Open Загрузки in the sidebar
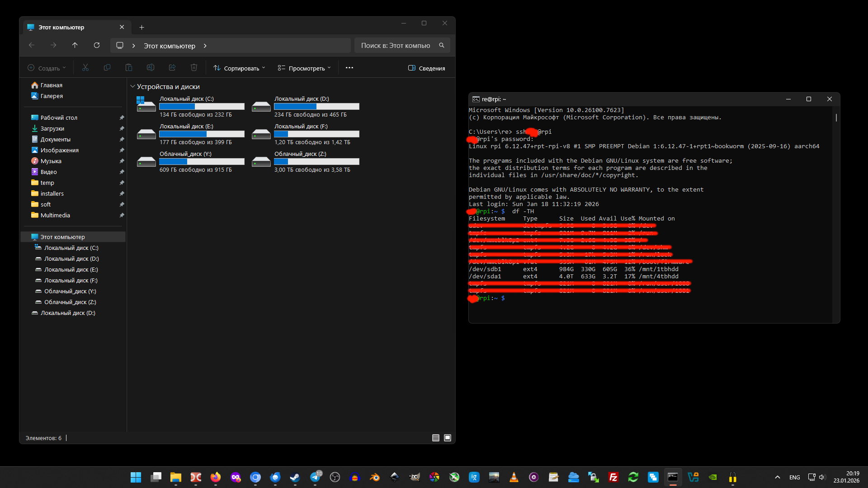 click(x=52, y=128)
